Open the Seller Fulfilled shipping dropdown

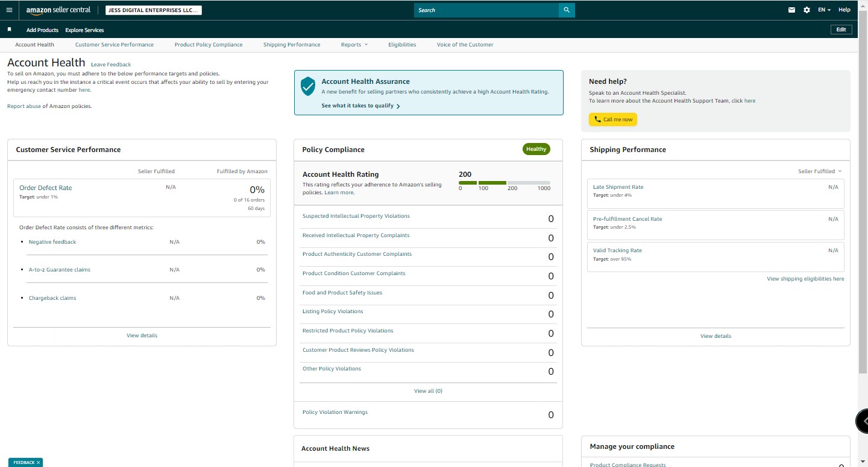[820, 171]
